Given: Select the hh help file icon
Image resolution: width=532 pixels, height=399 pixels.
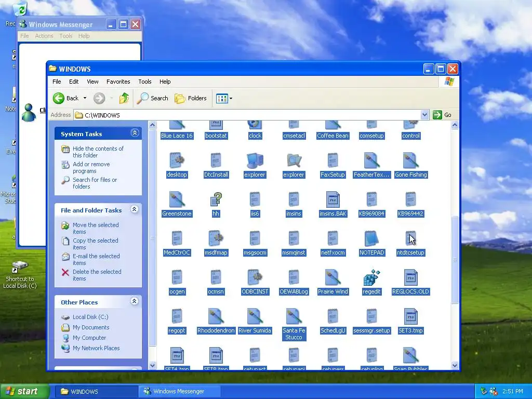Looking at the screenshot, I should 216,199.
